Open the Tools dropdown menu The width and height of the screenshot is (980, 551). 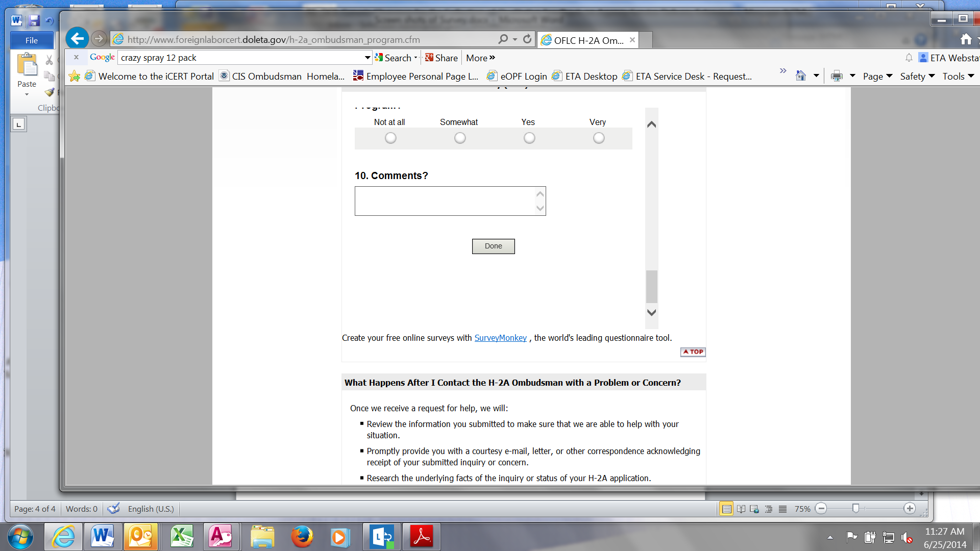tap(958, 77)
